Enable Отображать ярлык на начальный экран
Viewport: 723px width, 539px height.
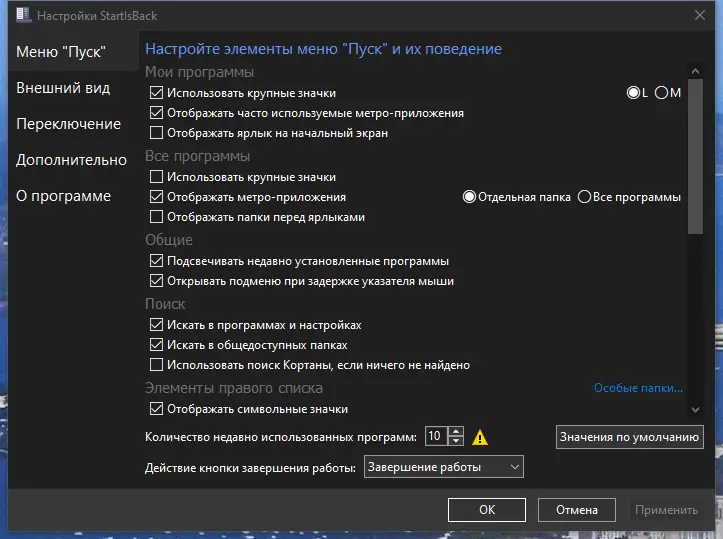click(156, 133)
